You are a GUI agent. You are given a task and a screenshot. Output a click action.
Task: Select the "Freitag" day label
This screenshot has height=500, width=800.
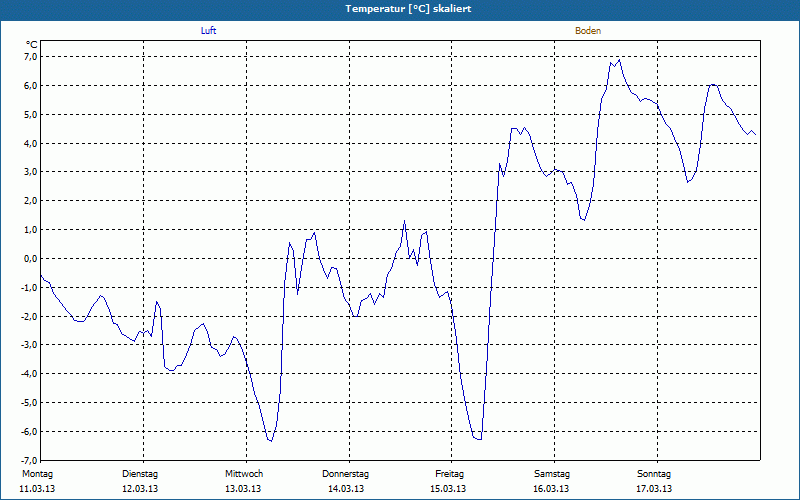pyautogui.click(x=449, y=474)
